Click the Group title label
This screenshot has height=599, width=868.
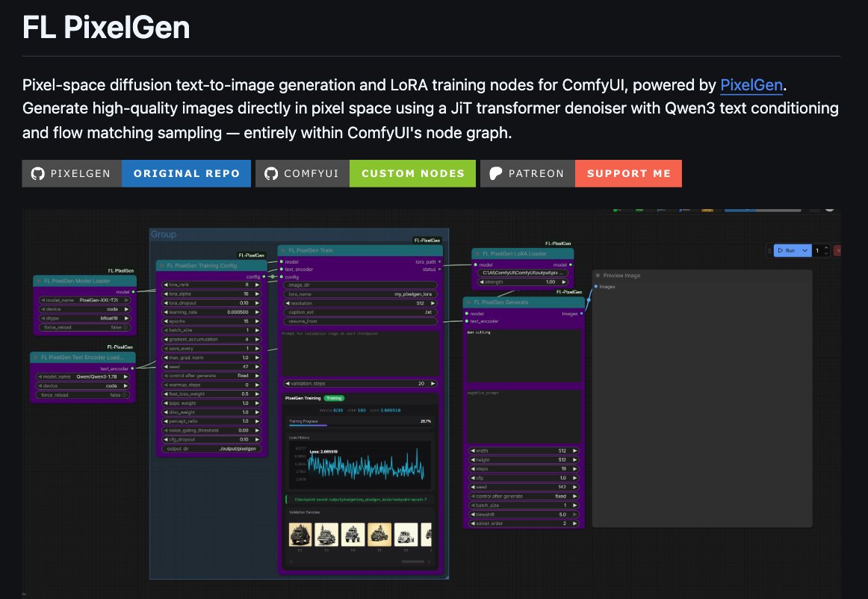pos(164,235)
